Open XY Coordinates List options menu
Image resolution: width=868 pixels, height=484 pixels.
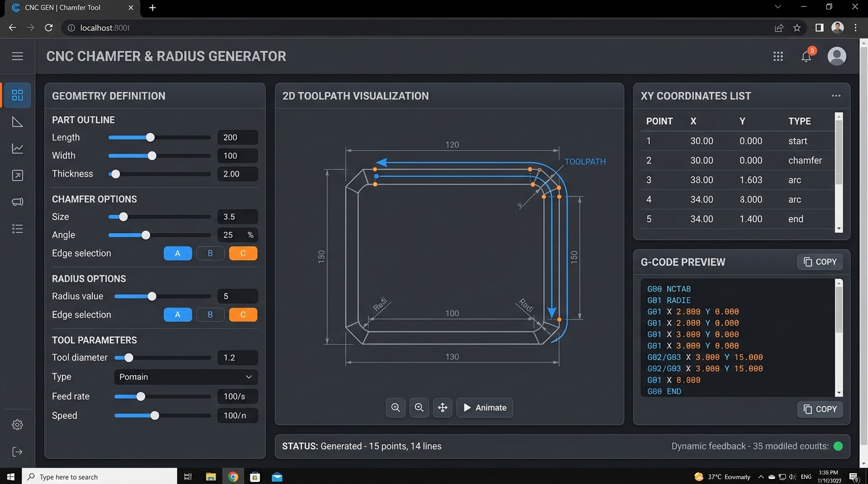click(x=836, y=96)
